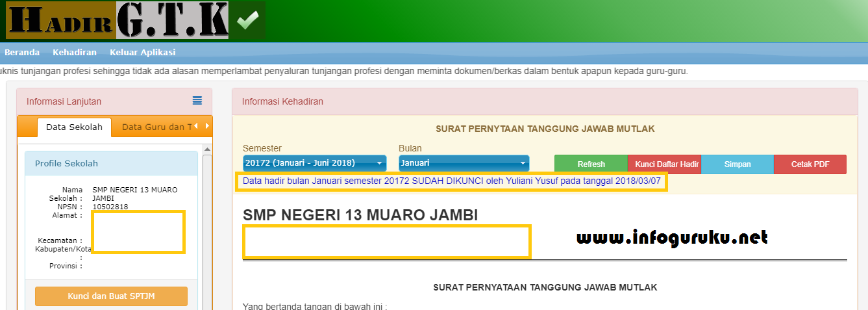The width and height of the screenshot is (868, 310).
Task: Click the Profile Sekolah heading
Action: click(x=66, y=163)
